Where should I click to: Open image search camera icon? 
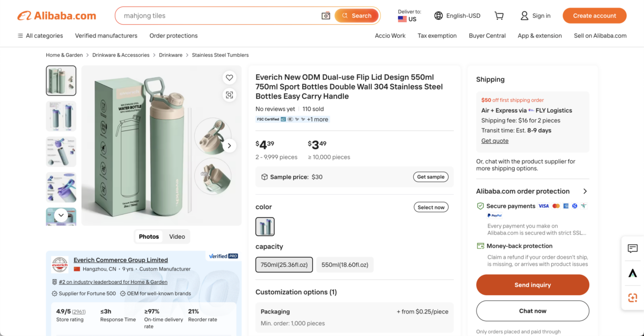point(326,16)
